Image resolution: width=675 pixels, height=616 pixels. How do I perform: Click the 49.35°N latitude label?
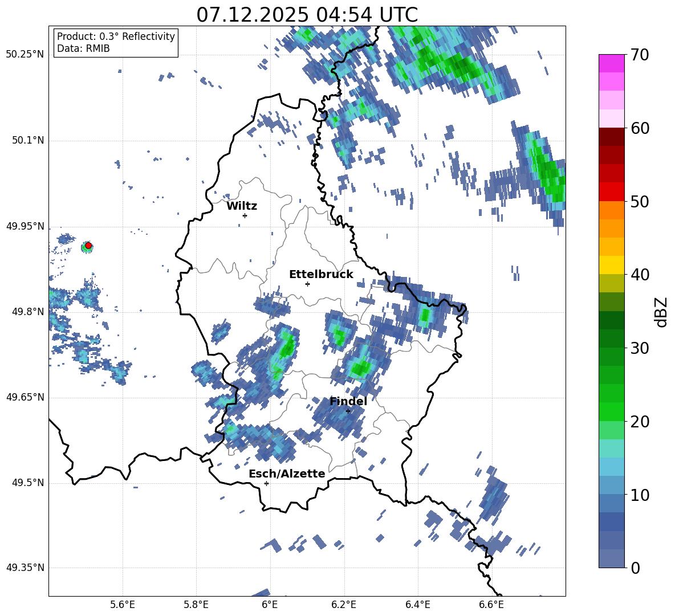[x=25, y=568]
